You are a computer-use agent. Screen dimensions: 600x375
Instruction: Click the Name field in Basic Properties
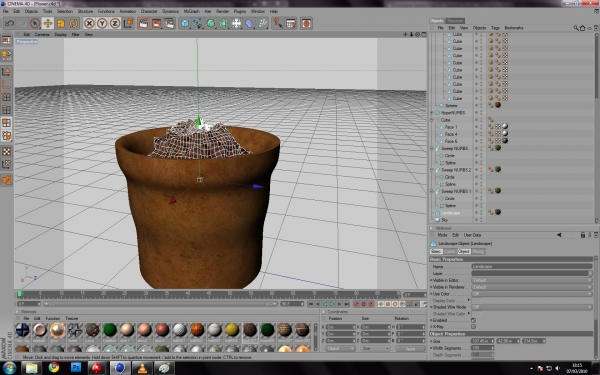pyautogui.click(x=532, y=266)
